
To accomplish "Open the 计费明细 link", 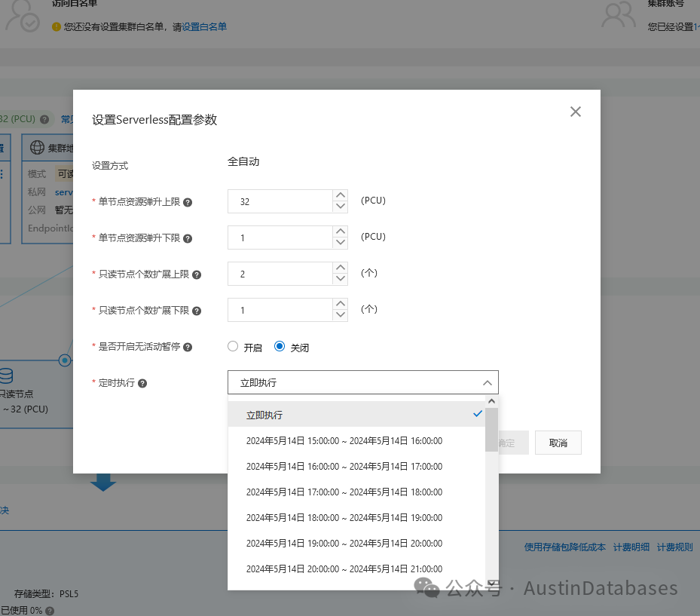I will [631, 547].
